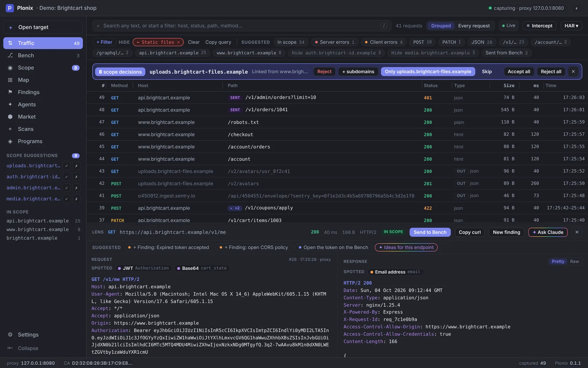Sort table by ms column
Image resolution: width=588 pixels, height=368 pixels.
click(x=536, y=86)
